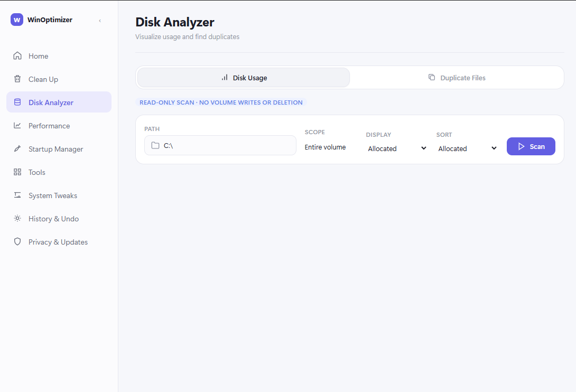Click the Startup Manager rocket icon
Screen dimensions: 576x392
[x=17, y=149]
